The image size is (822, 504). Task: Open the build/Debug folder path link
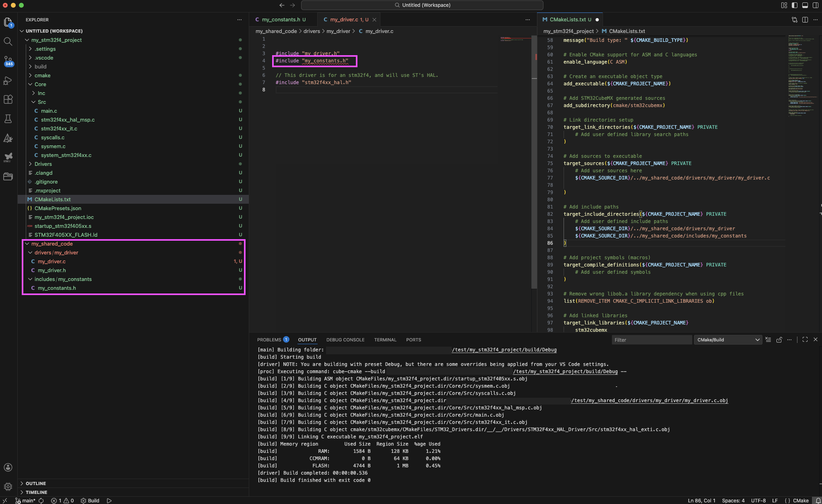pos(504,350)
